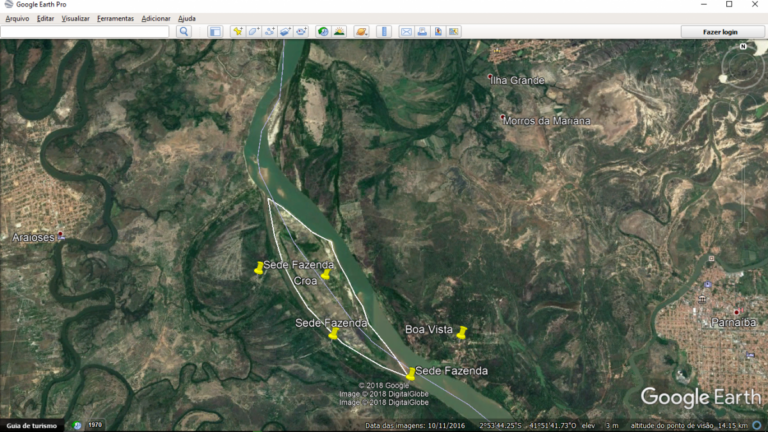Screen dimensions: 768x432
Task: Click the Croa placemark label
Action: [305, 281]
